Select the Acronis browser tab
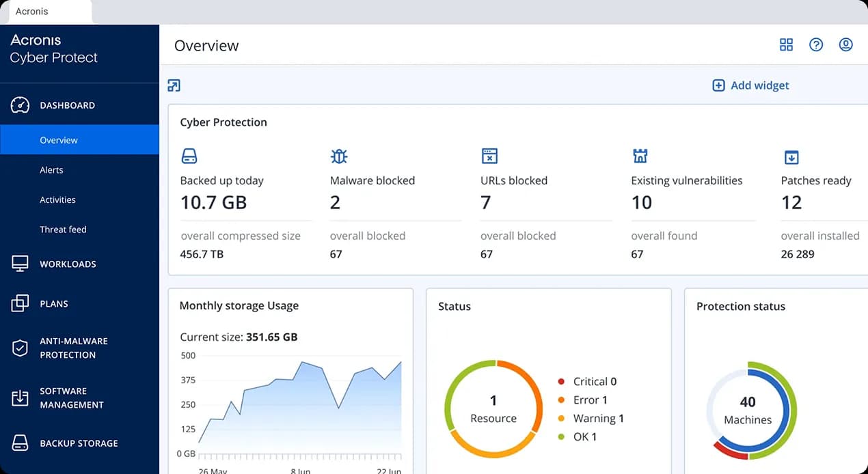 (31, 11)
